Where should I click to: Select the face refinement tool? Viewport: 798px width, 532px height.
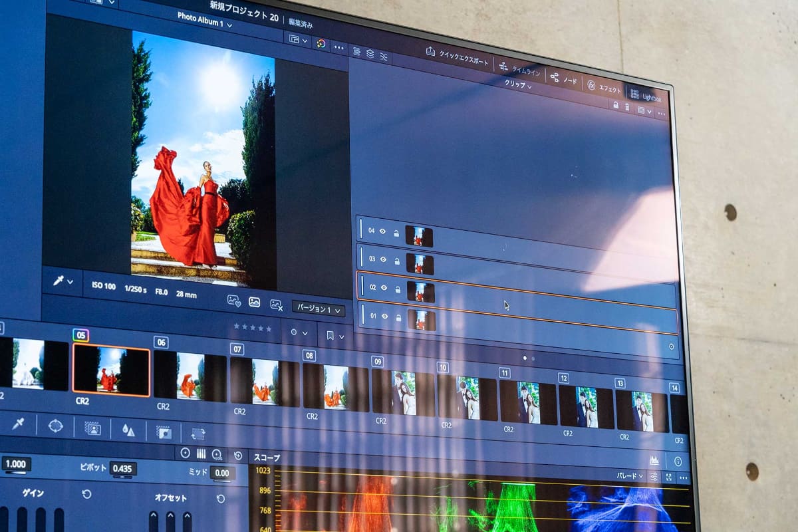[92, 428]
